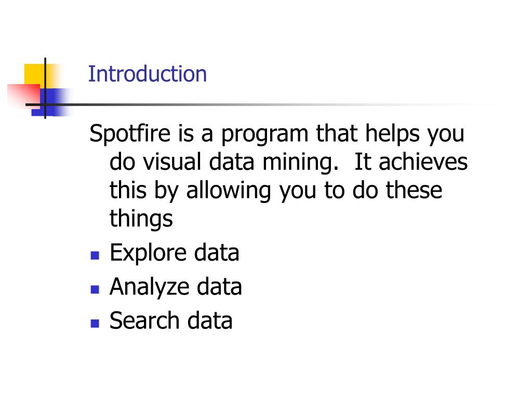Click the bullet before Analyze data
This screenshot has width=532, height=399.
(95, 289)
